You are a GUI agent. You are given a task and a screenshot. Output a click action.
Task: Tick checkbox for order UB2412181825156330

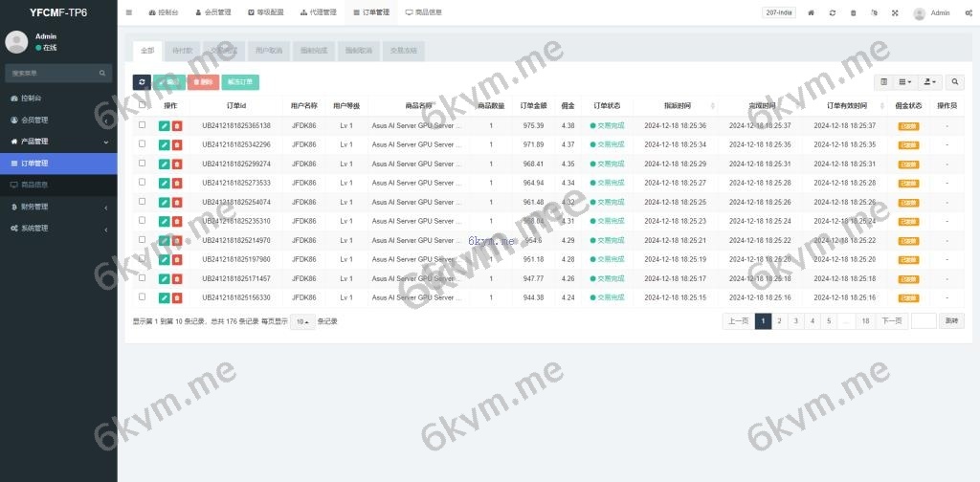click(143, 297)
